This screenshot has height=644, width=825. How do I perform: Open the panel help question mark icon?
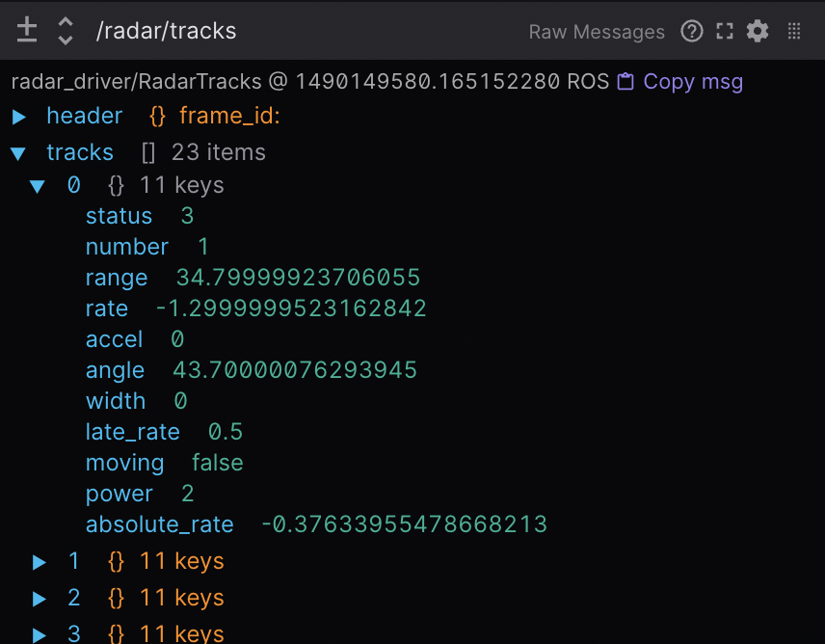pyautogui.click(x=691, y=32)
